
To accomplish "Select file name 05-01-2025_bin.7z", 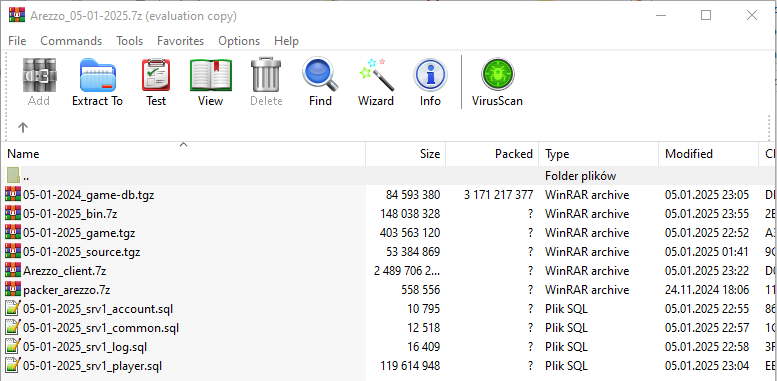I will [x=70, y=214].
